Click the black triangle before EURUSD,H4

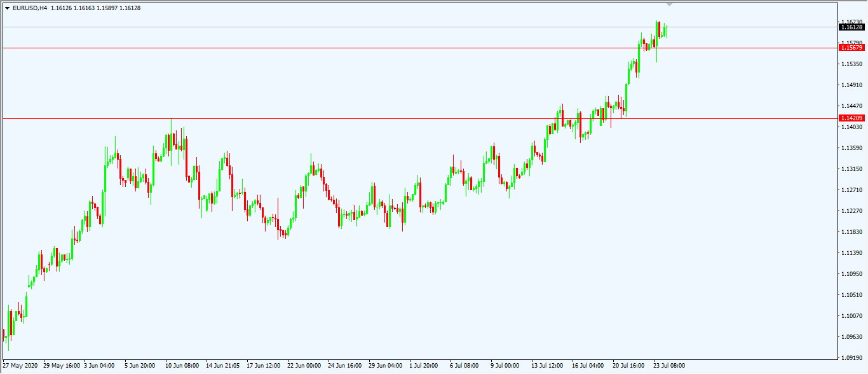click(x=8, y=8)
